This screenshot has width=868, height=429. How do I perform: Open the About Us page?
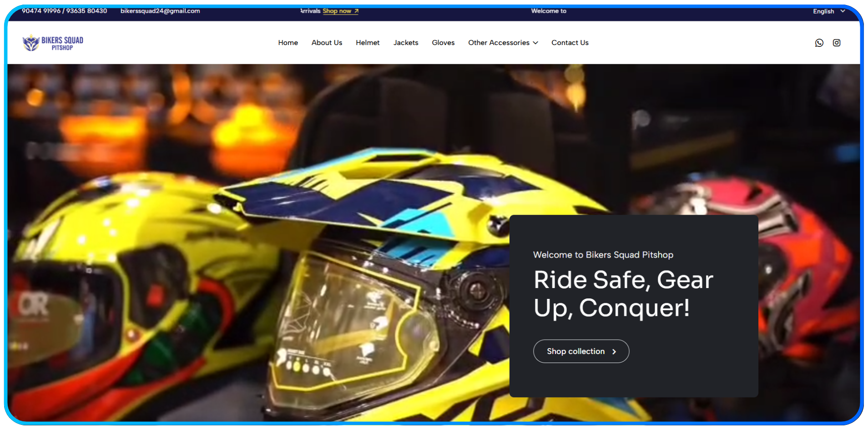pos(327,43)
